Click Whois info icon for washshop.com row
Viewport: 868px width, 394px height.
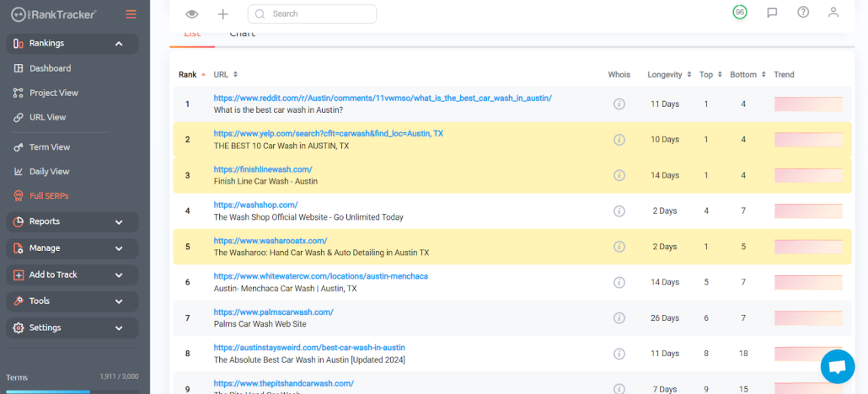(619, 210)
